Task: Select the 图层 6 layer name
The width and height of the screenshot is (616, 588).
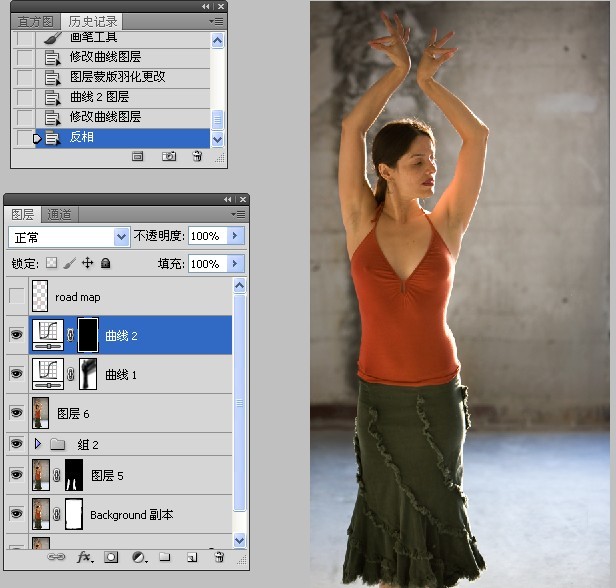Action: [73, 413]
